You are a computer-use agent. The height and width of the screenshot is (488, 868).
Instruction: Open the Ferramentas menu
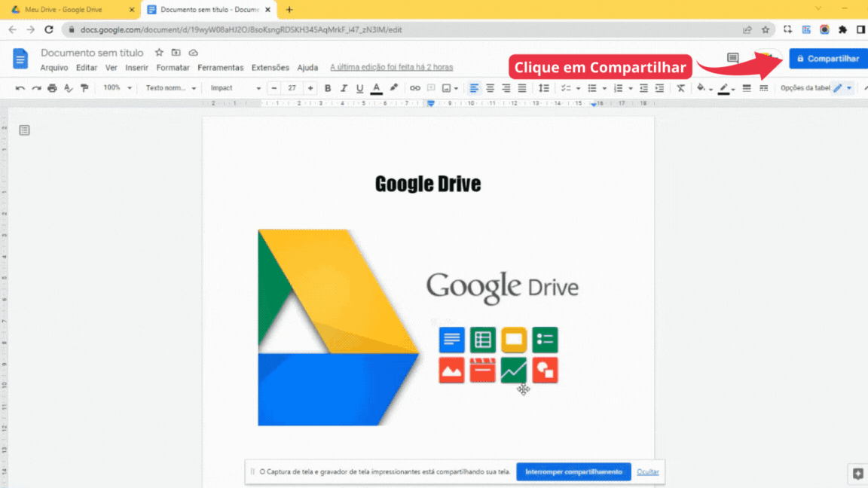click(220, 68)
